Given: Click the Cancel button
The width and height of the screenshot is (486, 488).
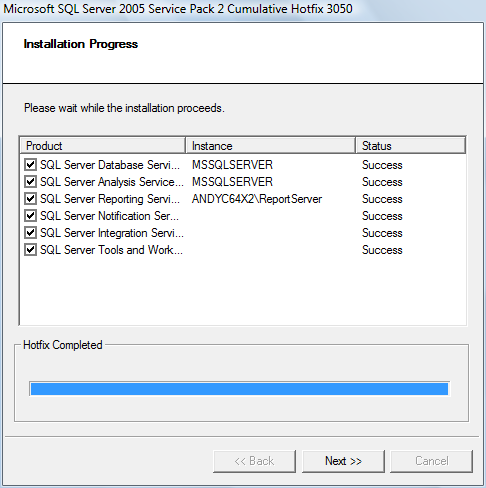Looking at the screenshot, I should [x=432, y=461].
